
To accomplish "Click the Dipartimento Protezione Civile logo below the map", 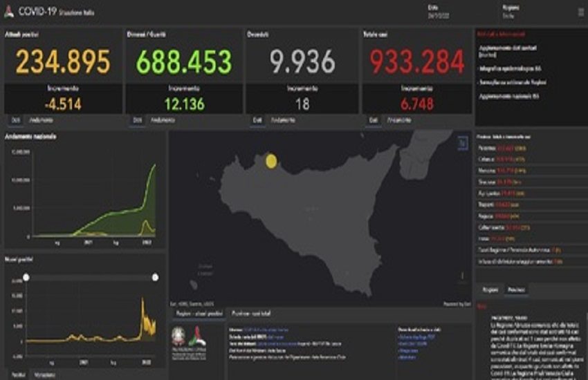I will tap(201, 338).
